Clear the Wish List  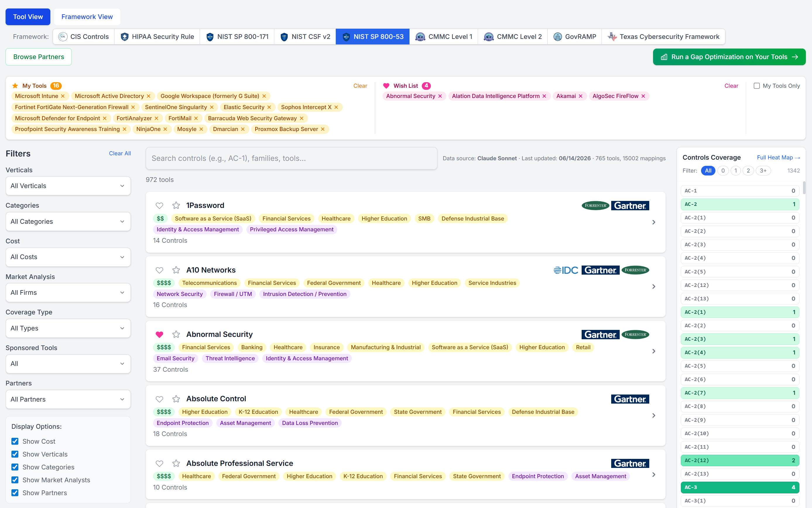click(x=731, y=86)
